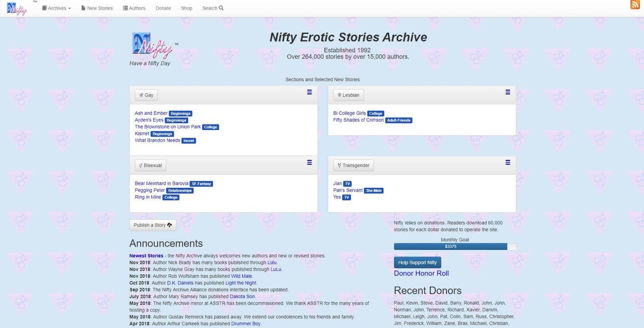Open the story Ayden's Eyes

tap(149, 120)
